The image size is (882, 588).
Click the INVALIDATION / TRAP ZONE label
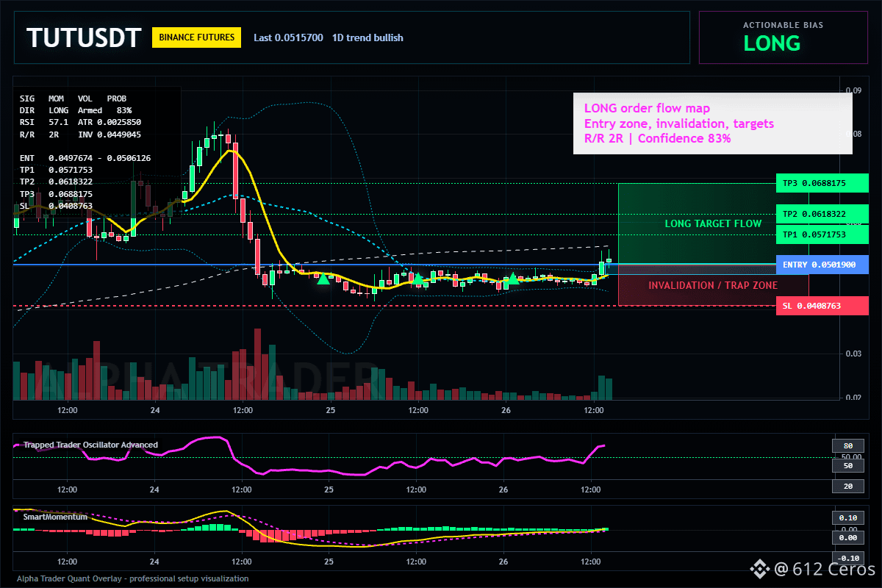[x=713, y=285]
